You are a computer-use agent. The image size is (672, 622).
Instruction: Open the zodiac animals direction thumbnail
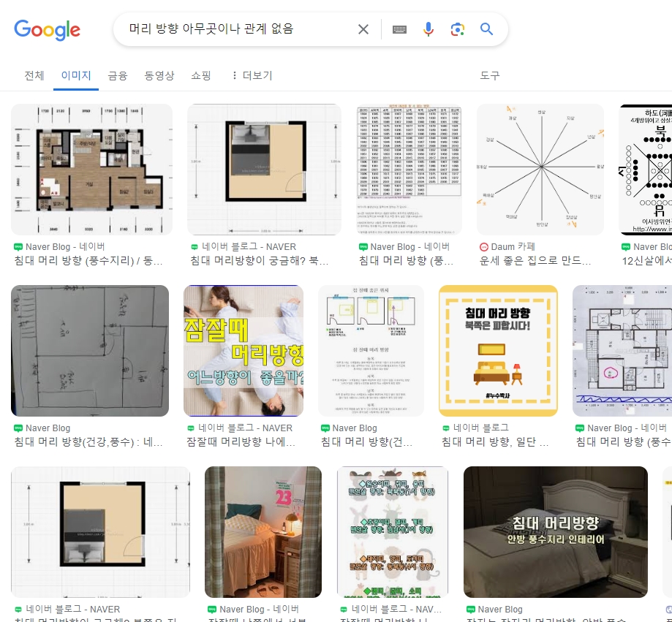coord(393,531)
